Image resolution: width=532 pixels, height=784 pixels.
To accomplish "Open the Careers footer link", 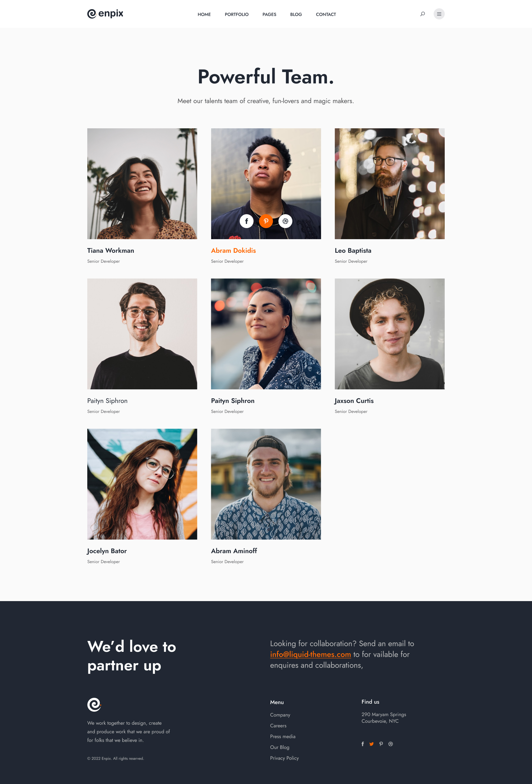I will pyautogui.click(x=278, y=726).
